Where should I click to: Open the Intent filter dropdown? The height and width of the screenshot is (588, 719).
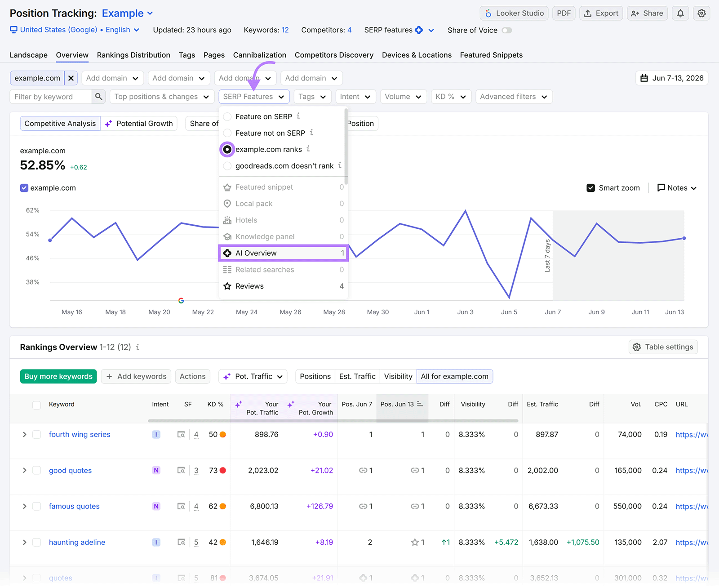point(355,97)
